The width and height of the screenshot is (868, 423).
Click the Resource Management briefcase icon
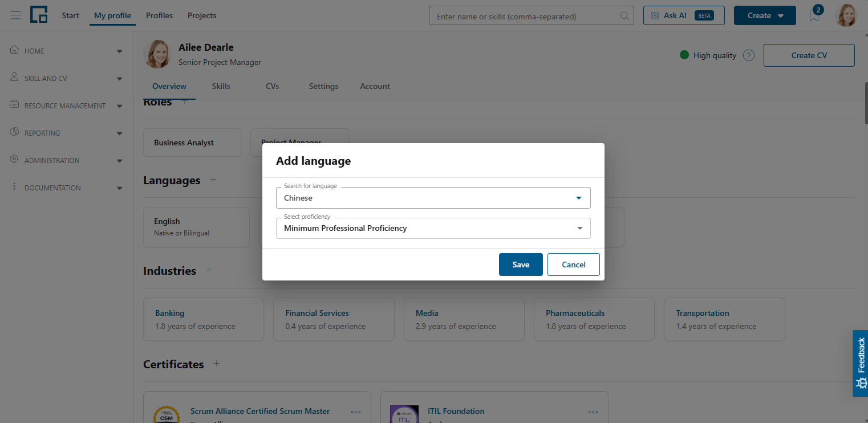point(15,105)
